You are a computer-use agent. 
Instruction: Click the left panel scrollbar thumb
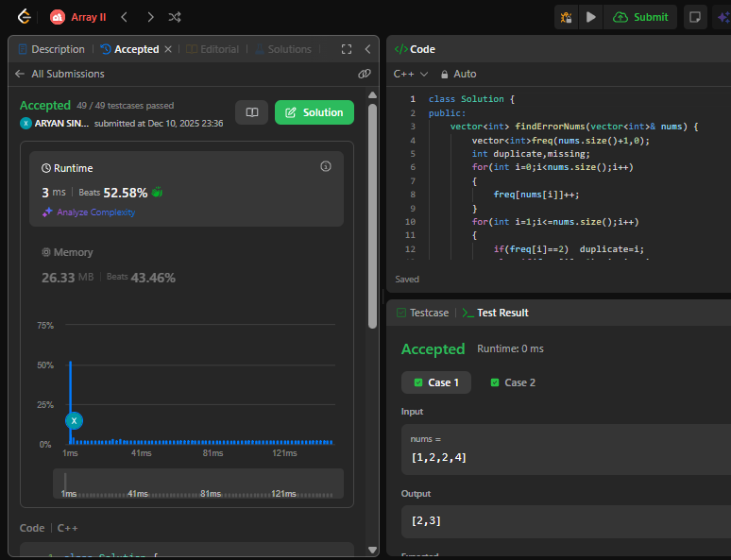point(372,216)
